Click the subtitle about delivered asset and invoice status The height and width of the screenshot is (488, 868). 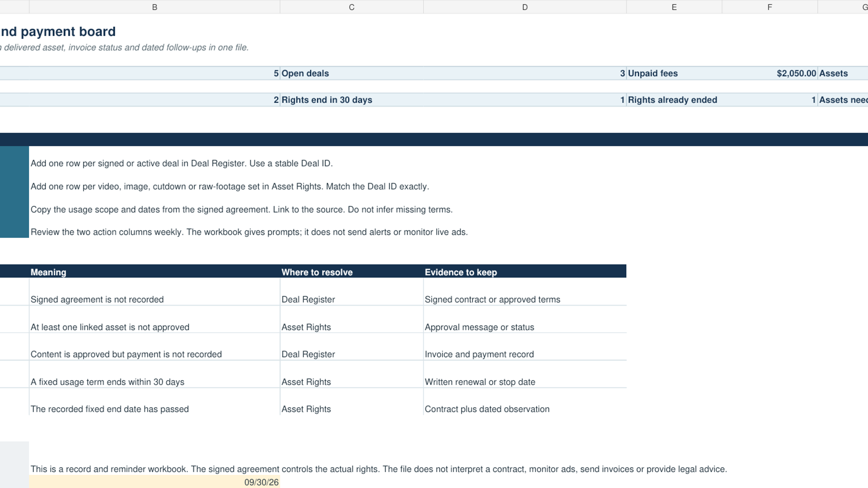click(x=124, y=47)
